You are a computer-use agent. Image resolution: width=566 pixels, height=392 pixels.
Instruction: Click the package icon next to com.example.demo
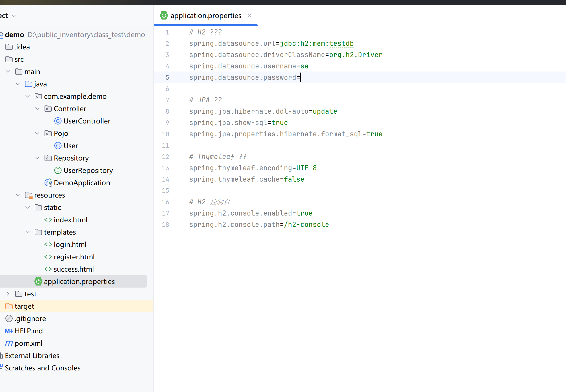point(38,96)
